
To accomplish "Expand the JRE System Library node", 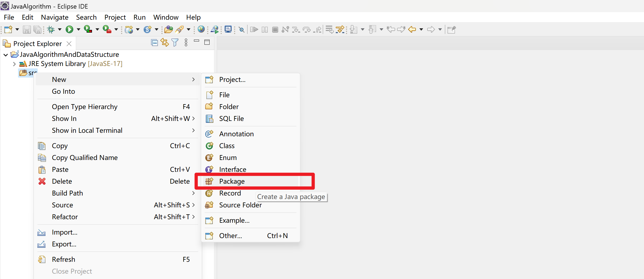I will tap(15, 64).
